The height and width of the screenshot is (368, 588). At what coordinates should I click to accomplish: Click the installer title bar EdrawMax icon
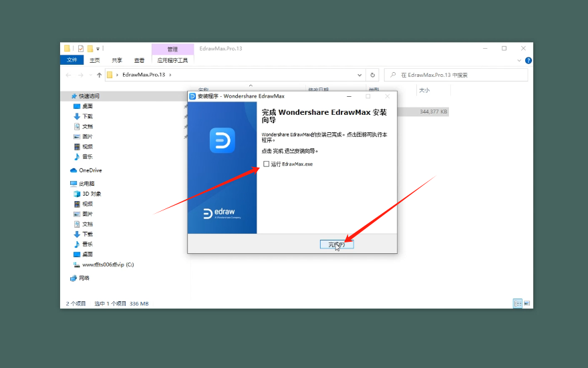pyautogui.click(x=192, y=96)
